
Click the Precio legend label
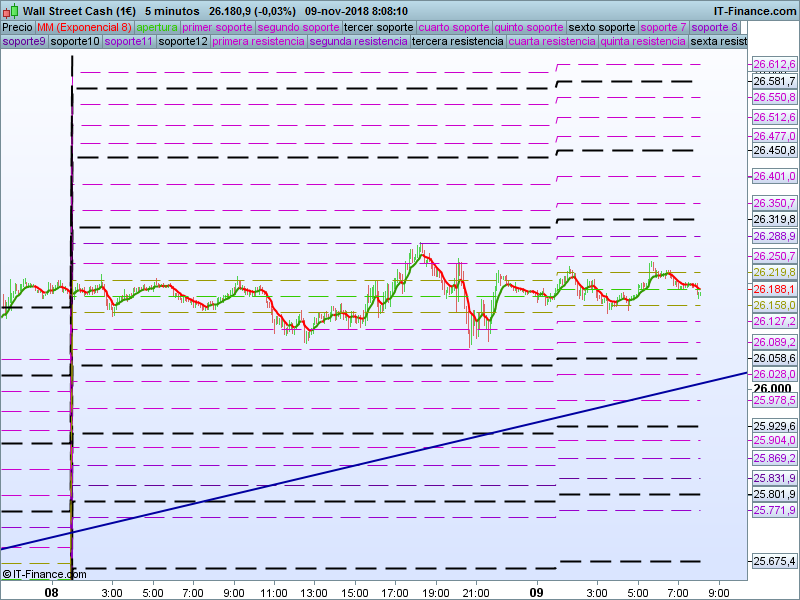point(17,27)
